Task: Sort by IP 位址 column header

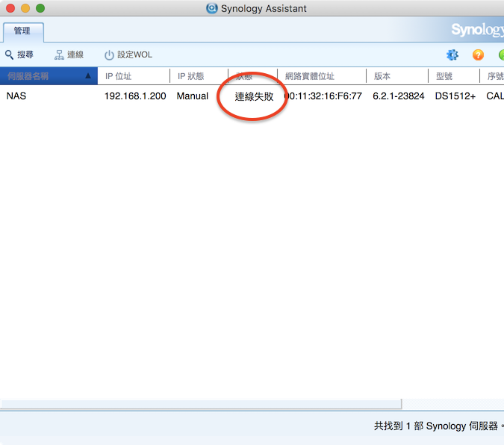Action: point(134,76)
